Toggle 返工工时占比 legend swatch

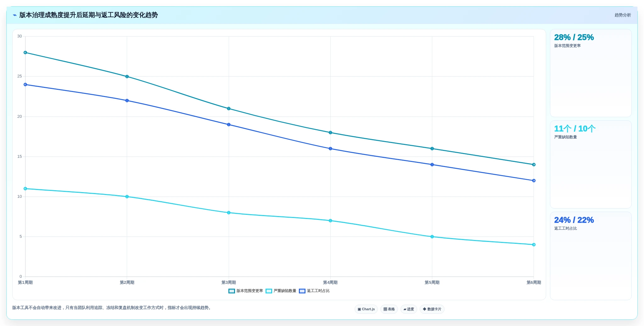pos(302,291)
